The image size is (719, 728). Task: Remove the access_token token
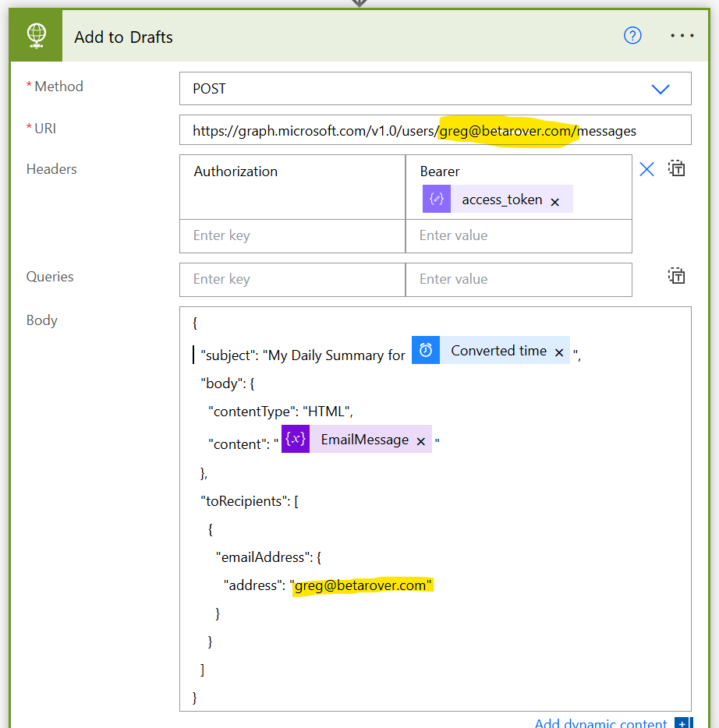pos(555,202)
